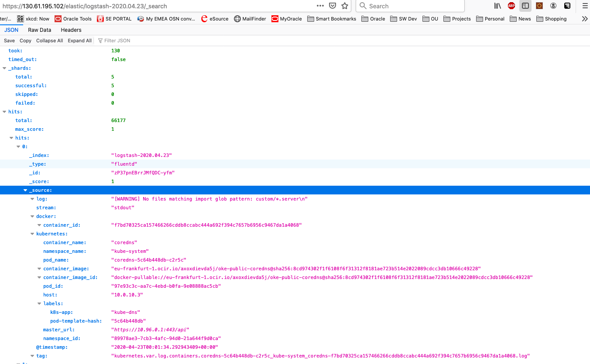Click Save in JSON toolbar

9,41
